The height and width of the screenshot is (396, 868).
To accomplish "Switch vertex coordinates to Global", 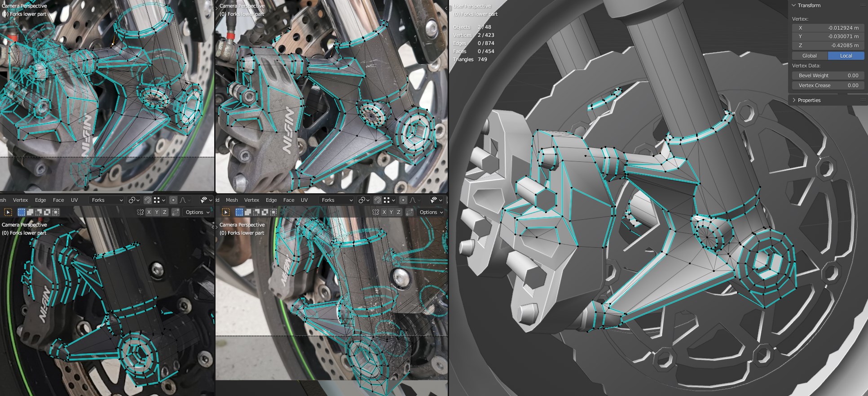I will coord(810,56).
